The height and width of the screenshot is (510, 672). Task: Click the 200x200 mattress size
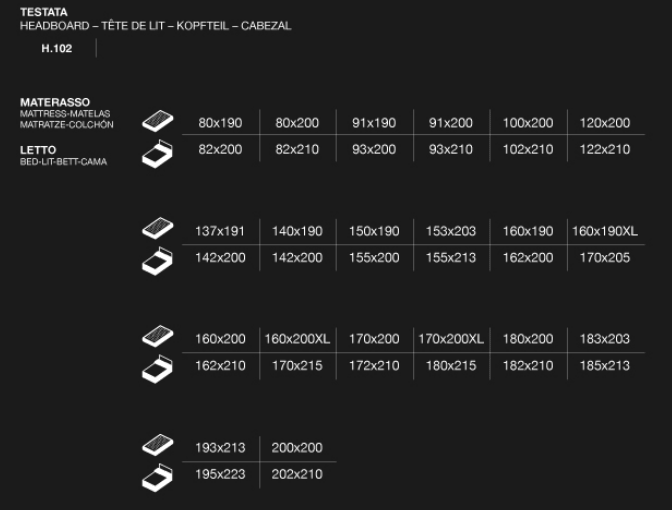pos(297,448)
